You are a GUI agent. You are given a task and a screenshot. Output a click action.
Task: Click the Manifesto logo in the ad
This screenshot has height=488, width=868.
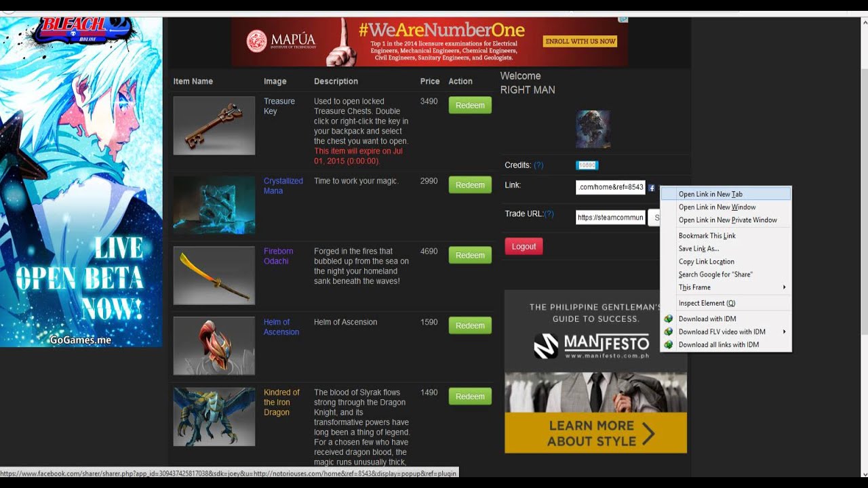(591, 346)
